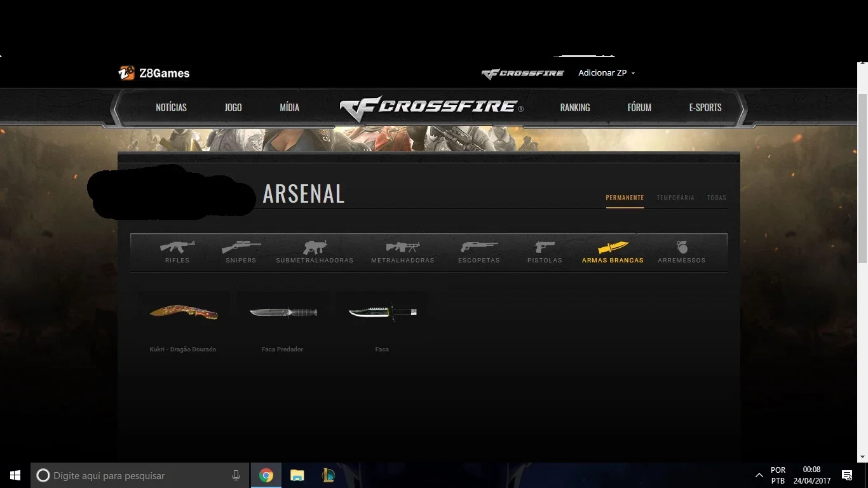Switch to the Permanente tab
Image resolution: width=868 pixels, height=488 pixels.
[625, 198]
